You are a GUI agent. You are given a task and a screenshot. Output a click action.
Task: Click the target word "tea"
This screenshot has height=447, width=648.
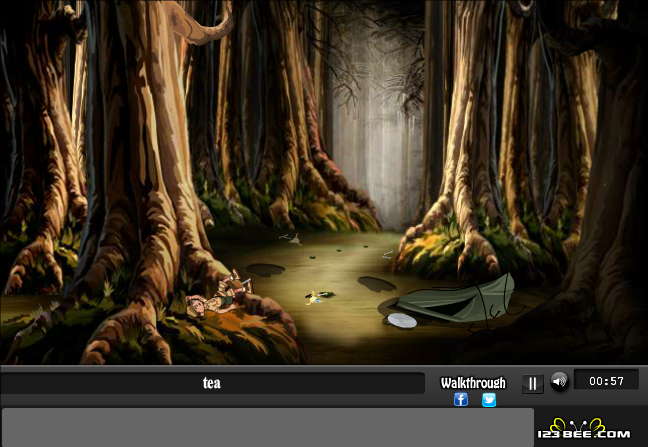212,383
